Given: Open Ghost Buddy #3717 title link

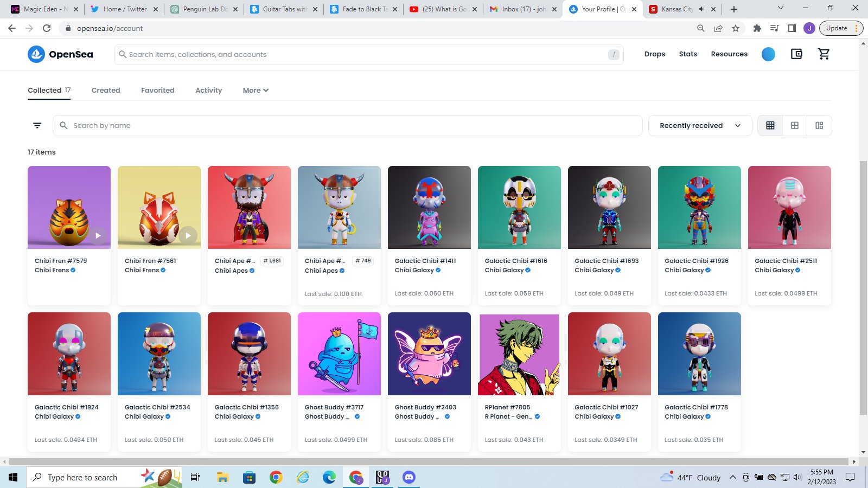Looking at the screenshot, I should coord(334,407).
